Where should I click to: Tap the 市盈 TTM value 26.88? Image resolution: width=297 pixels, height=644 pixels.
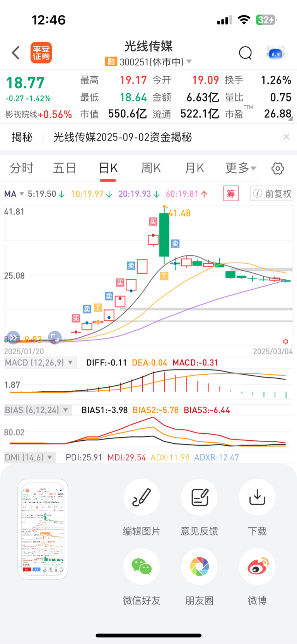[278, 114]
